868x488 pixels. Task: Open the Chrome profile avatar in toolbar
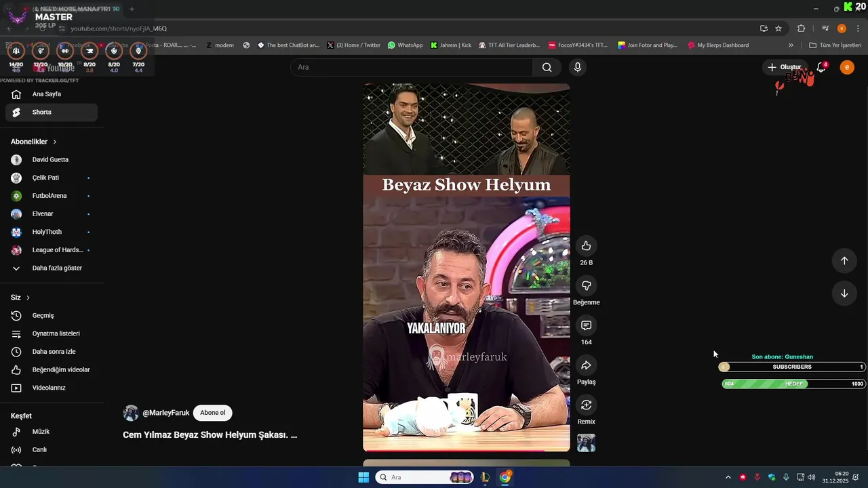842,28
